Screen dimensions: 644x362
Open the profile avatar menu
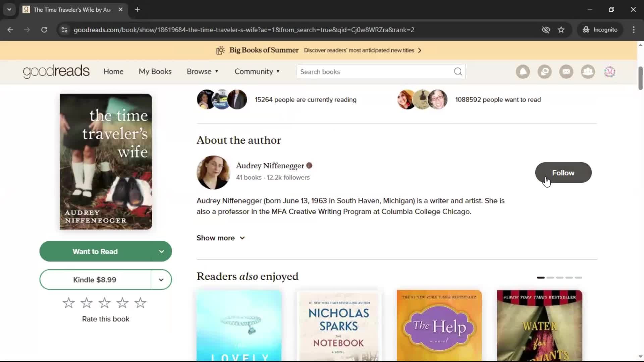(610, 72)
